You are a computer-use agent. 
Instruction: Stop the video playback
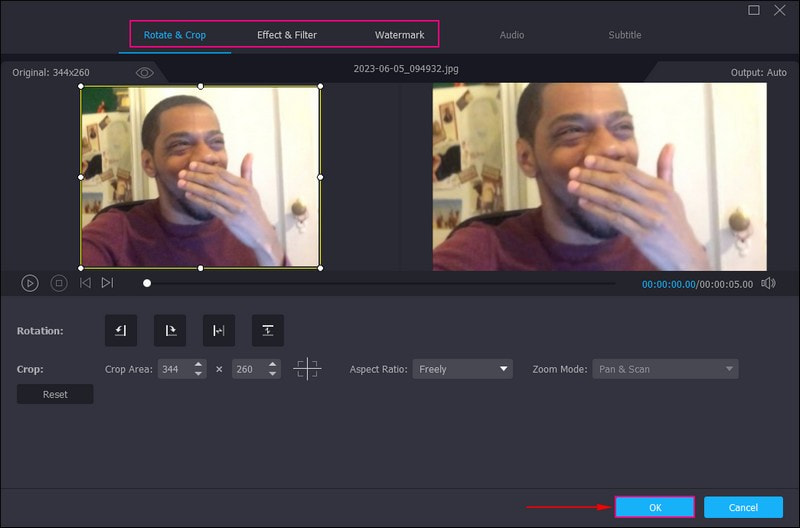point(59,283)
